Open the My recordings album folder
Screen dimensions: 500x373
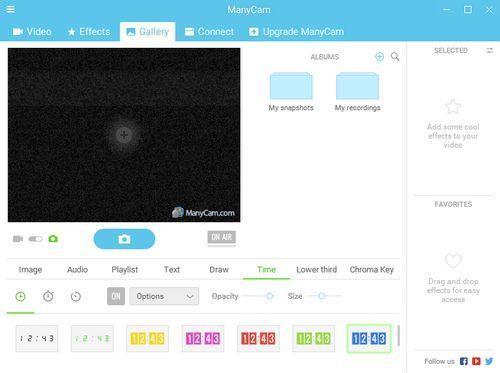(357, 92)
